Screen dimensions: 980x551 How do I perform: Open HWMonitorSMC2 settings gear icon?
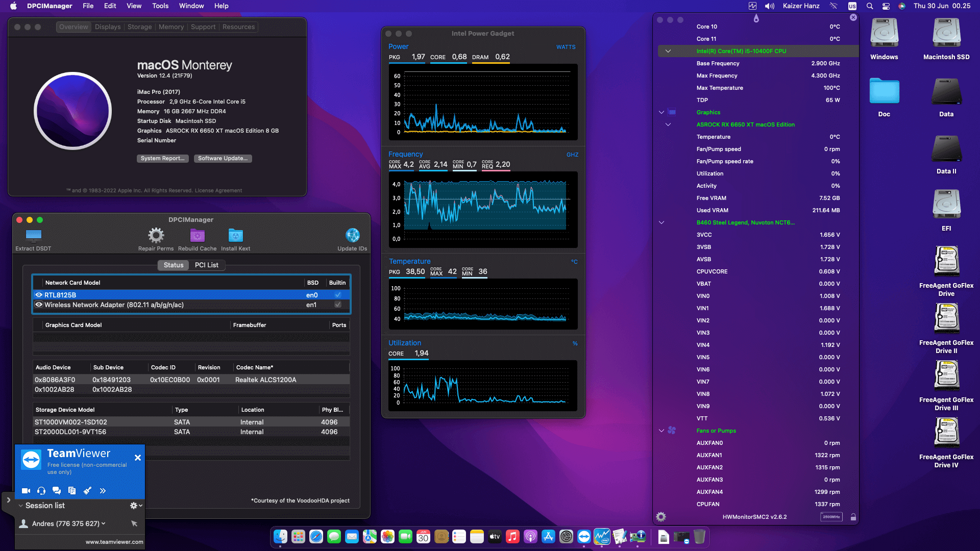[661, 517]
